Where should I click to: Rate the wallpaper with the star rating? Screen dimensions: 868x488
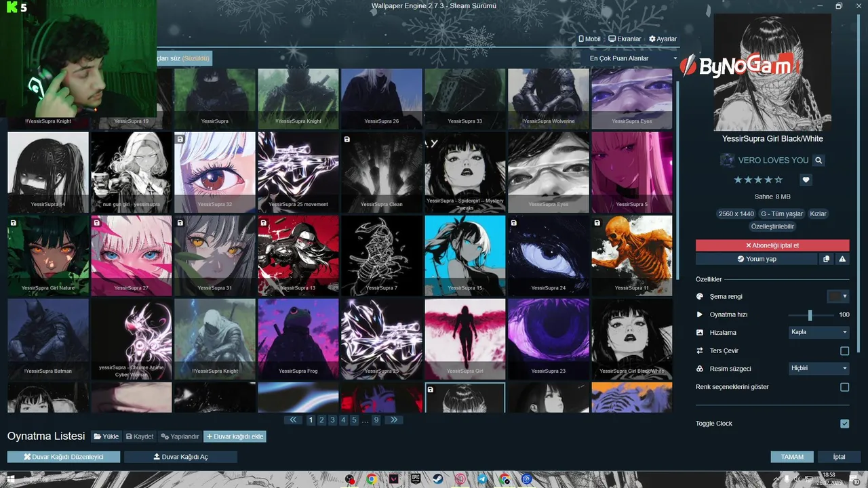(x=758, y=180)
